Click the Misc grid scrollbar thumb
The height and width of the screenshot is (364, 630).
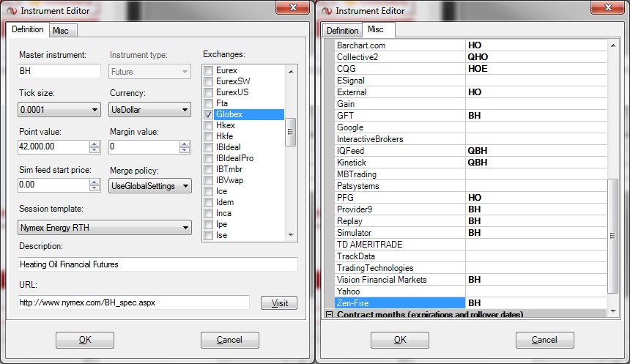612,236
